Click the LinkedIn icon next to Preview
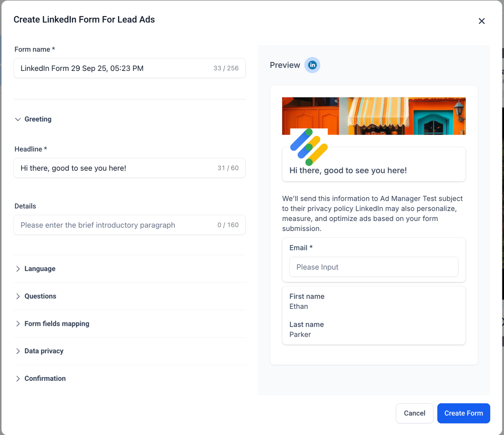The width and height of the screenshot is (504, 435). point(312,65)
